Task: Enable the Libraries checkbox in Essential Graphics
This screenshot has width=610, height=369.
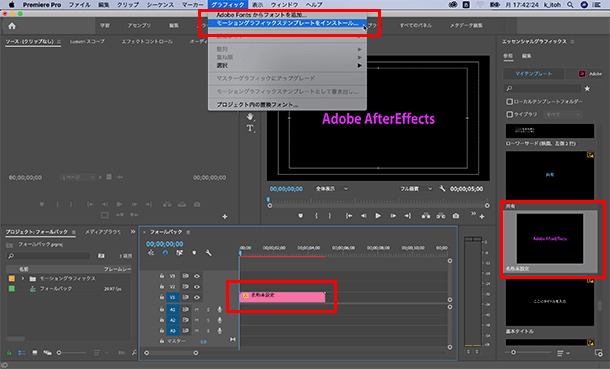Action: 509,114
